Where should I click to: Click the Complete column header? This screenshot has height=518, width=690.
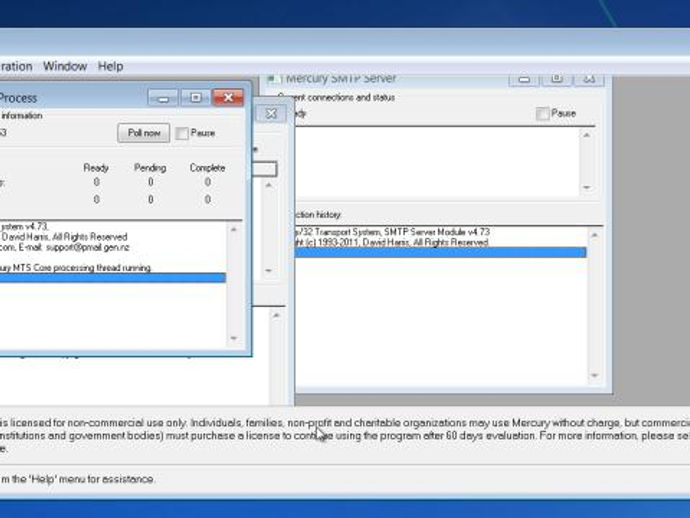(x=207, y=168)
